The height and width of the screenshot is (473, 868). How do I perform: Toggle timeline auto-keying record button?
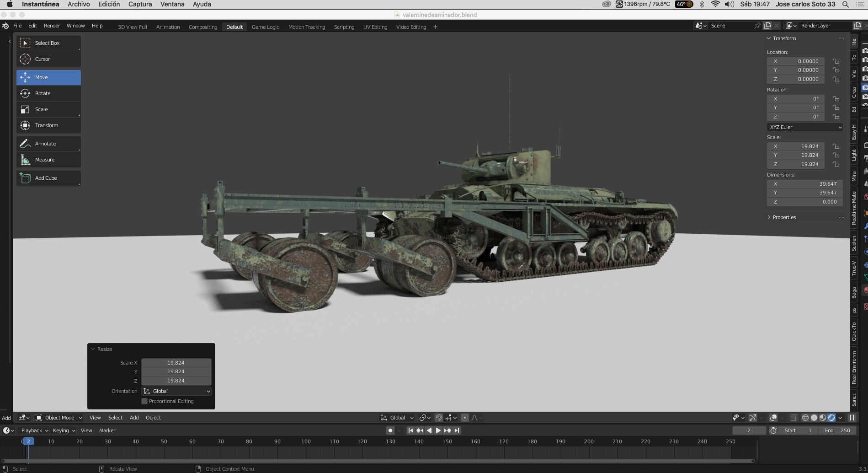(390, 430)
